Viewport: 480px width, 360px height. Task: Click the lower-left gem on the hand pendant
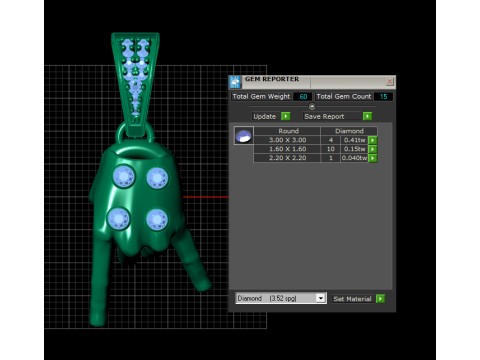coord(118,219)
